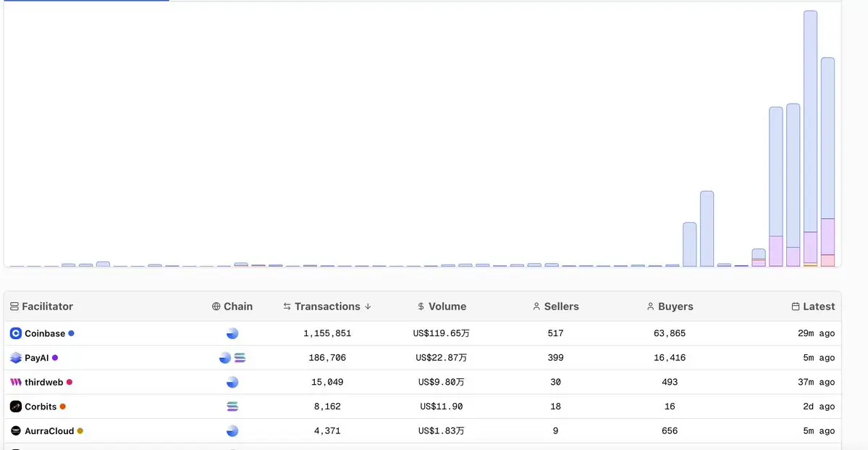Click the dollar icon next to Volume header
Screen dimensions: 868x450
coord(421,307)
